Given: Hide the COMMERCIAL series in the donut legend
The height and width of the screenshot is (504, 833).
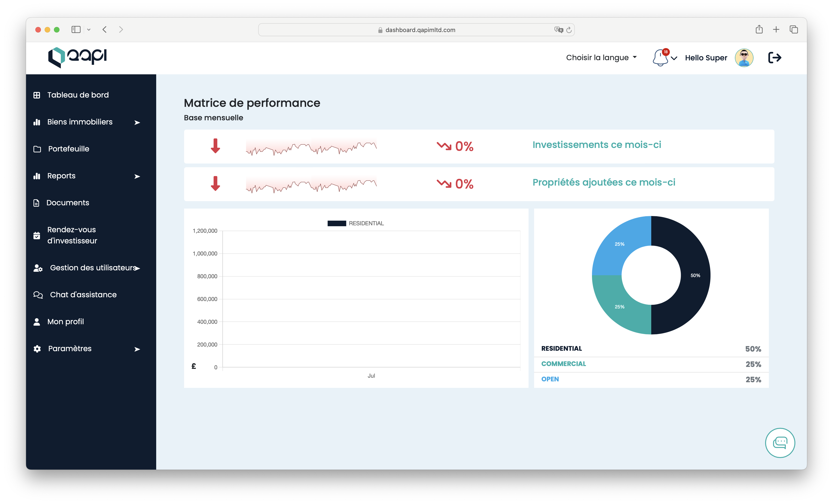Looking at the screenshot, I should point(564,364).
